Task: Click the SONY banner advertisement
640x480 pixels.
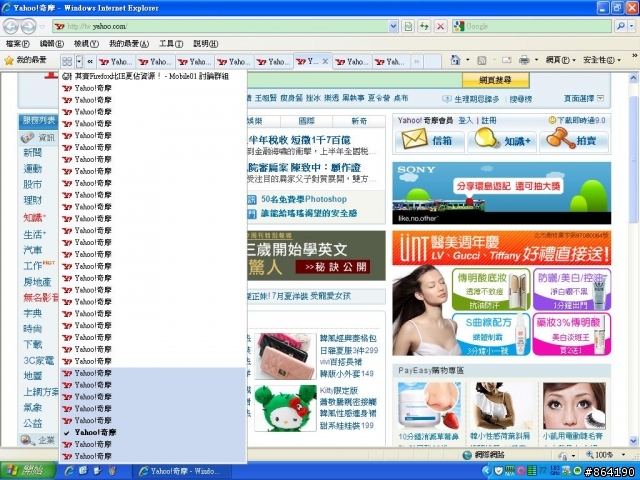Action: coord(502,193)
